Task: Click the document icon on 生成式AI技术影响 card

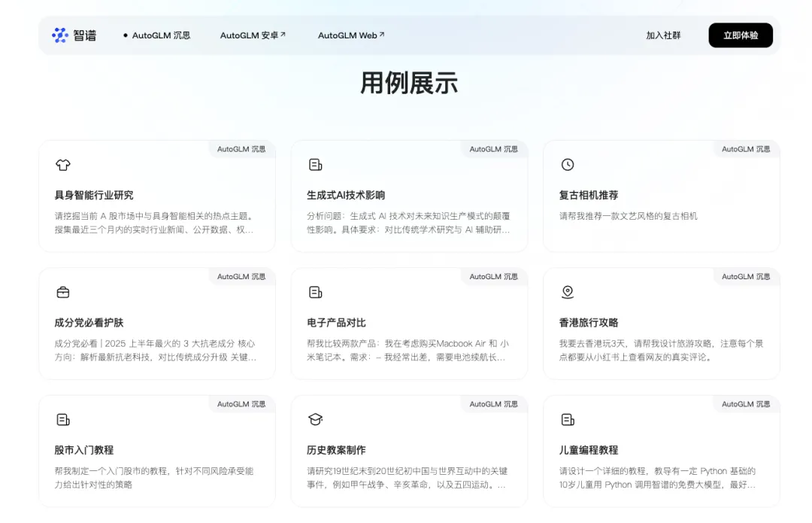Action: 315,165
